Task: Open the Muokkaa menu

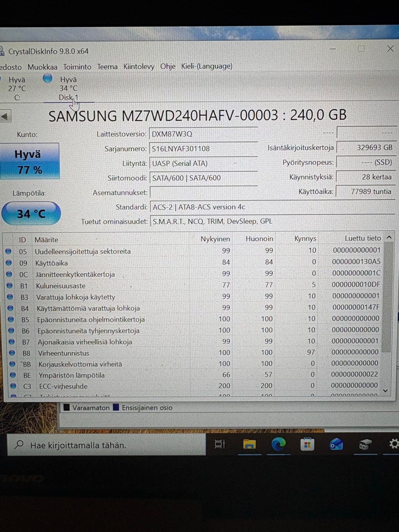Action: (42, 67)
